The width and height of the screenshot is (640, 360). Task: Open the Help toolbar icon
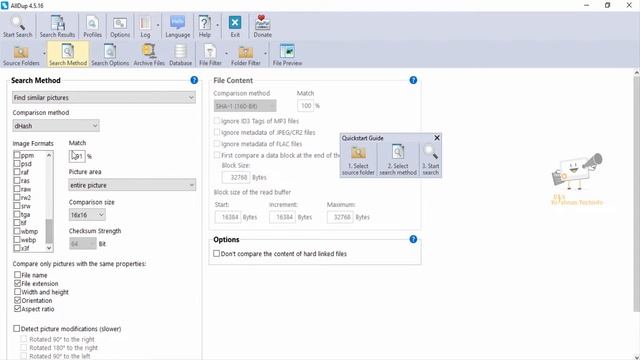coord(204,27)
